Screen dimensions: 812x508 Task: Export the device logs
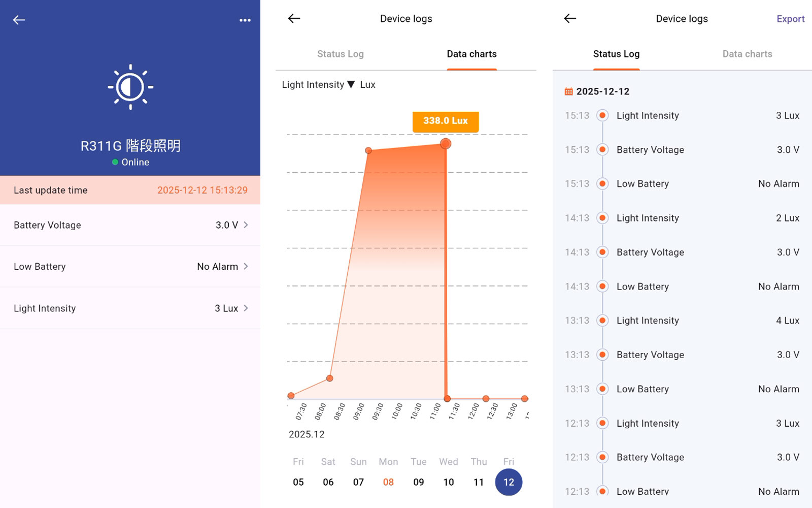(x=790, y=19)
